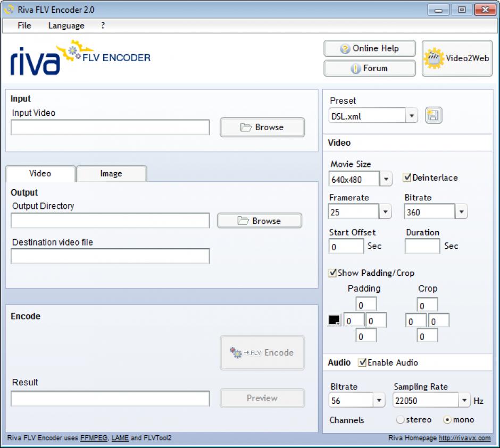Uncheck Show Padding/Crop option
The image size is (500, 448).
(x=333, y=273)
